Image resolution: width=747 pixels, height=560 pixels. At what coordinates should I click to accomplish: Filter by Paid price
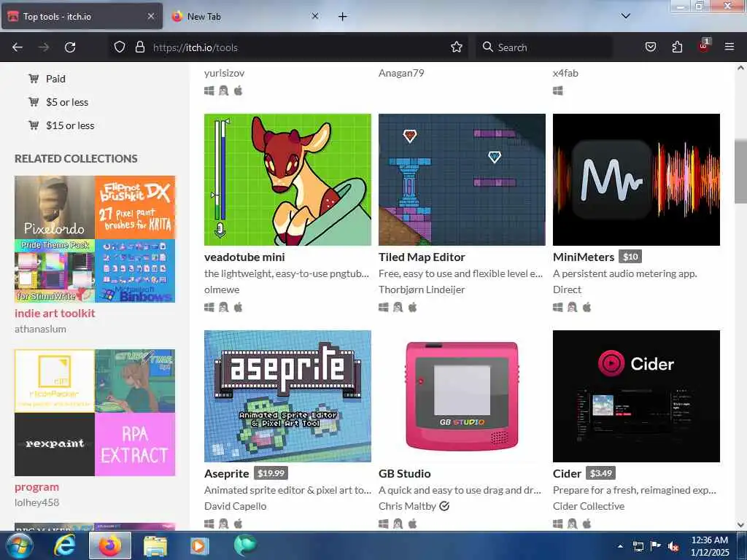click(x=55, y=79)
